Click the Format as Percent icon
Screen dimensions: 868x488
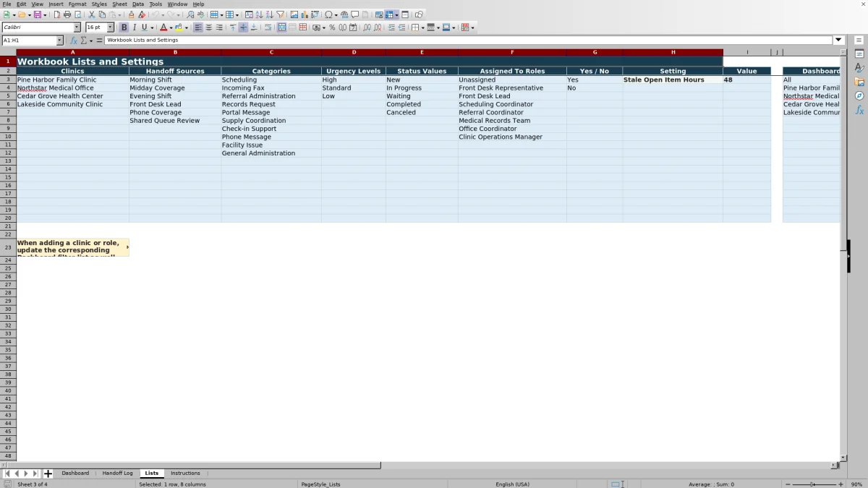[x=332, y=27]
